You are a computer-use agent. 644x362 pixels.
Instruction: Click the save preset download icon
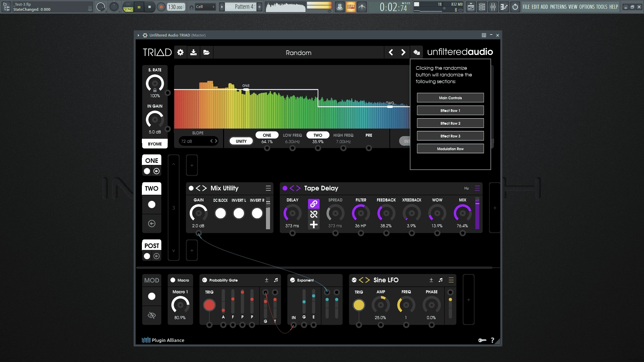[x=194, y=52]
